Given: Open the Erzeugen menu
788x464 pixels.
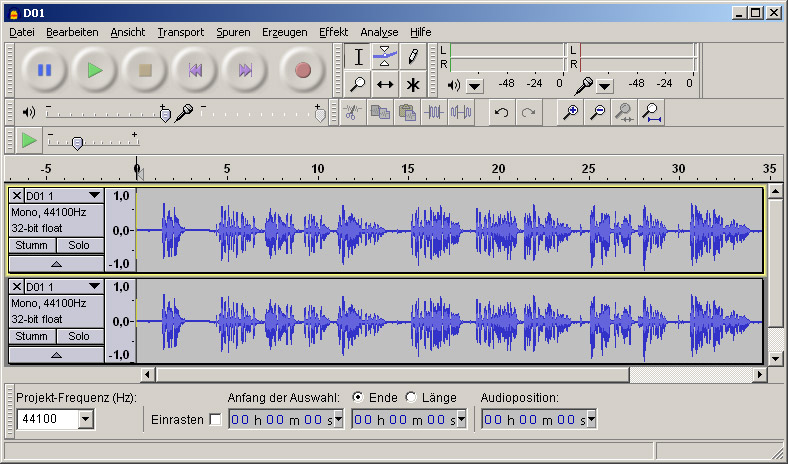Looking at the screenshot, I should click(x=284, y=32).
